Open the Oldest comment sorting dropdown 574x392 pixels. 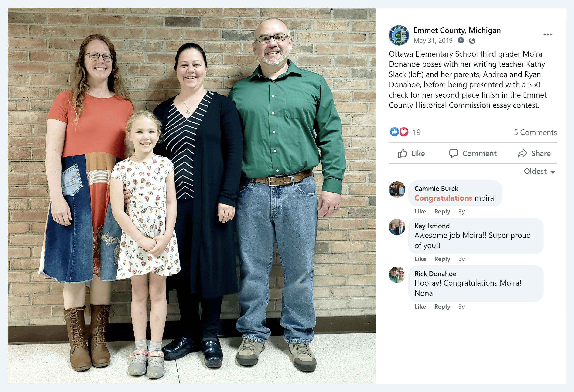tap(540, 171)
